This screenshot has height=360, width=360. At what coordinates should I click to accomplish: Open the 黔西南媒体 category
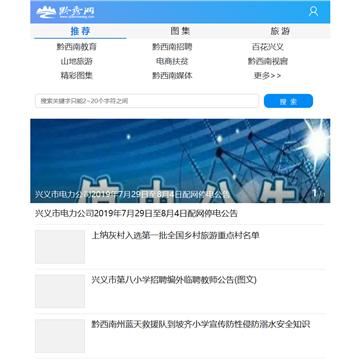click(172, 76)
